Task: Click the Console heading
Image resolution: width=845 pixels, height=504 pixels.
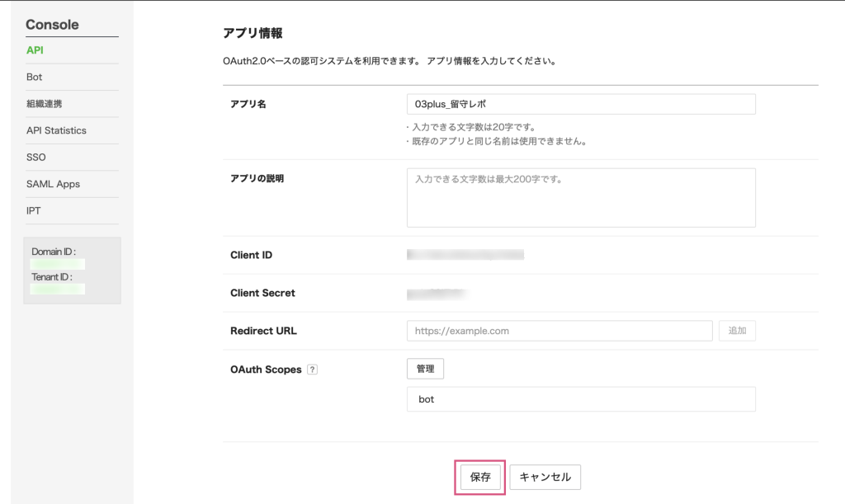Action: (x=52, y=25)
